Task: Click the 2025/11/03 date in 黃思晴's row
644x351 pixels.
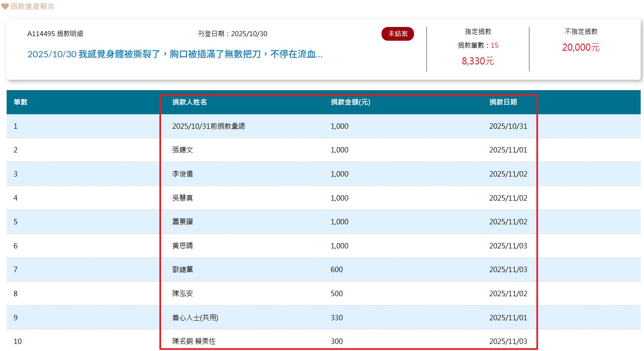Action: [x=508, y=246]
